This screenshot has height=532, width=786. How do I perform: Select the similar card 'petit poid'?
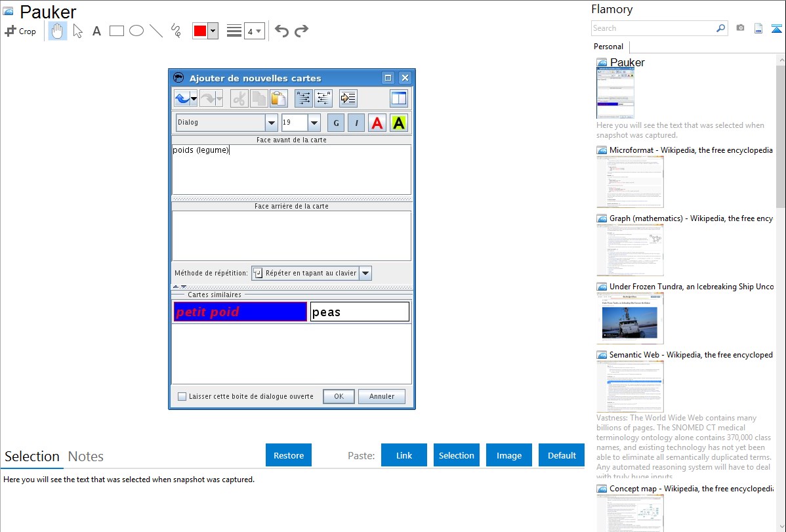pyautogui.click(x=240, y=312)
